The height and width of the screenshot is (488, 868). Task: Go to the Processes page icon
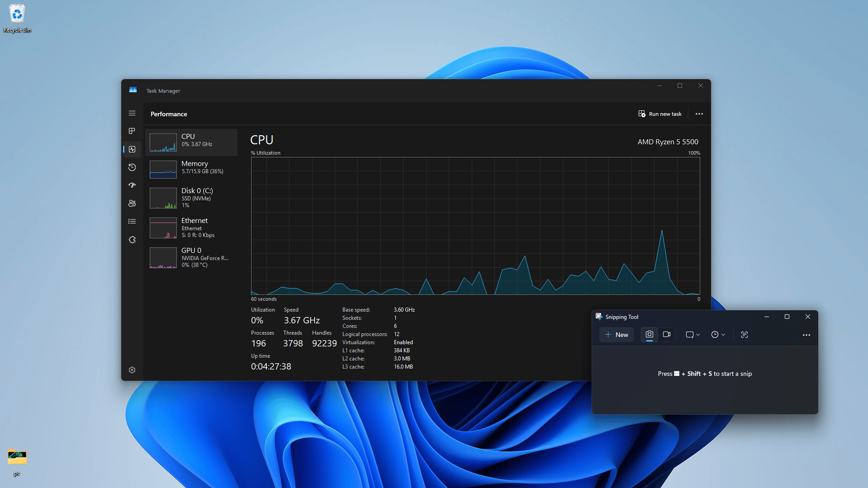click(132, 131)
